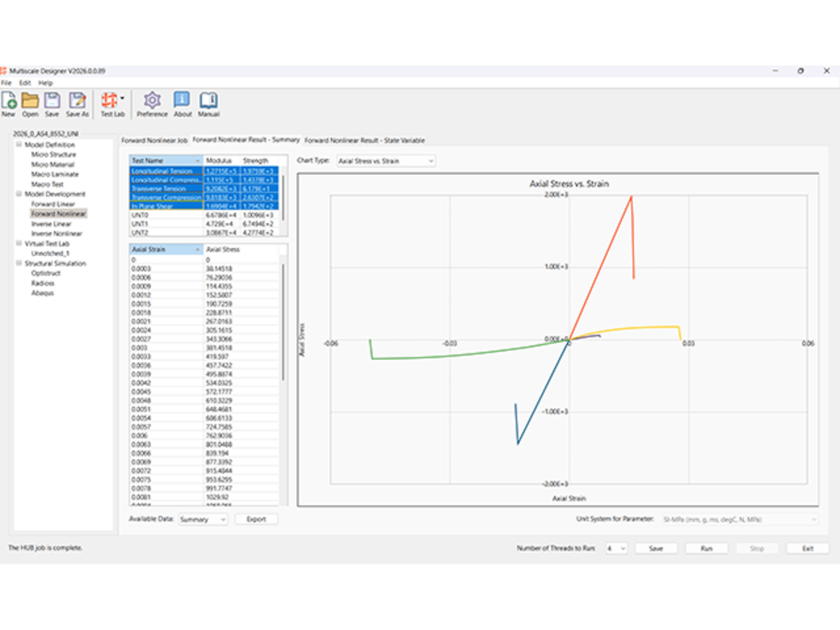Click the Axial Strain column header
Image resolution: width=840 pixels, height=630 pixels.
click(x=166, y=249)
